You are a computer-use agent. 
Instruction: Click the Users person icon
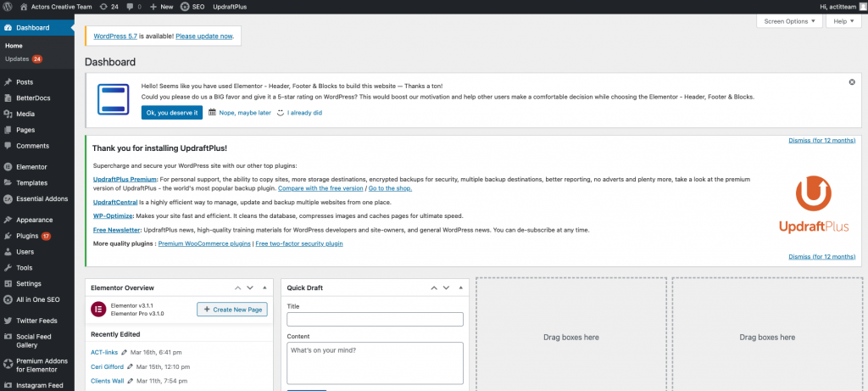coord(8,252)
